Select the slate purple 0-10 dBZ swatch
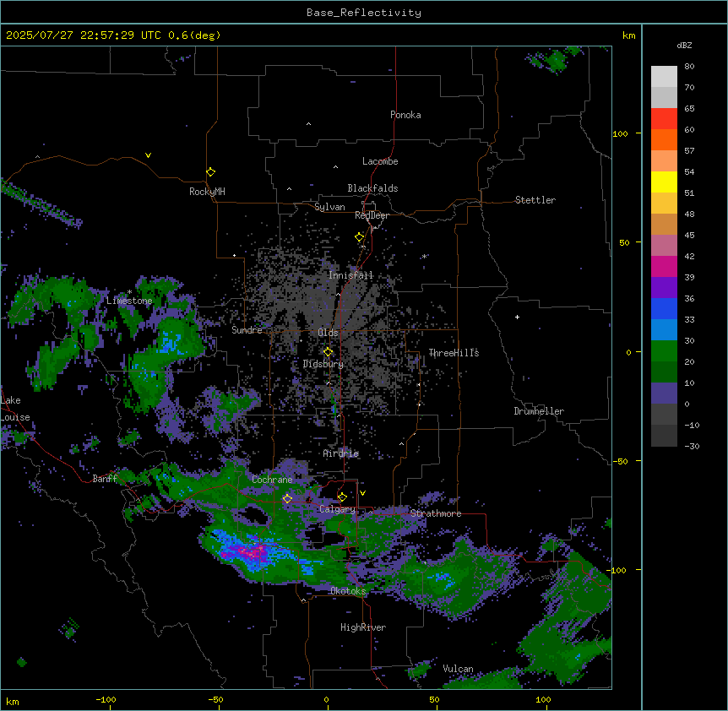This screenshot has height=711, width=728. 664,393
